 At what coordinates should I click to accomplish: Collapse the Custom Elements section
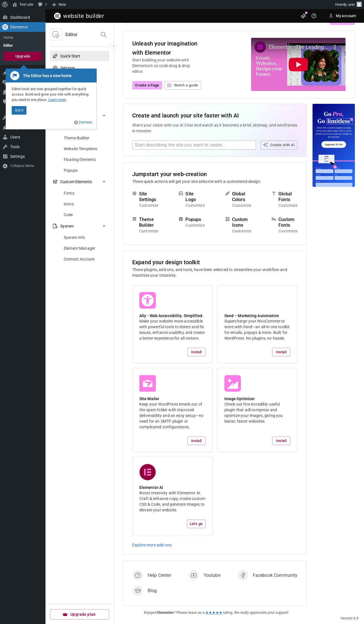(x=104, y=182)
